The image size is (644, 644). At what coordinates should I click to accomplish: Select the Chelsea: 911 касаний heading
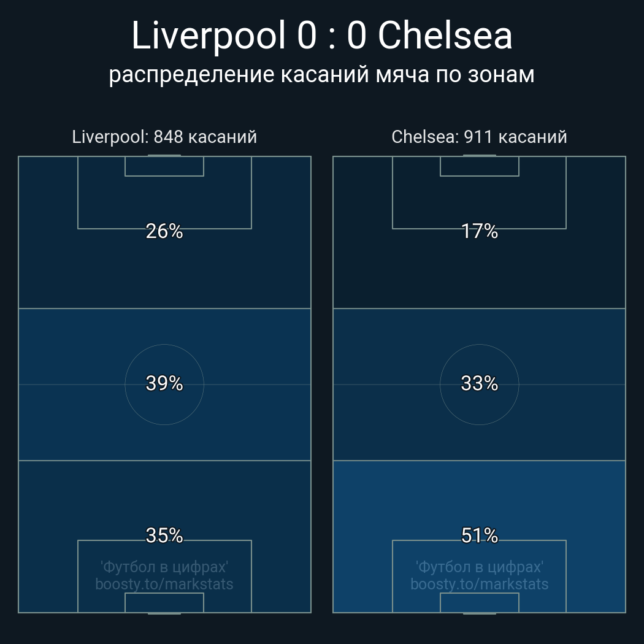point(479,137)
